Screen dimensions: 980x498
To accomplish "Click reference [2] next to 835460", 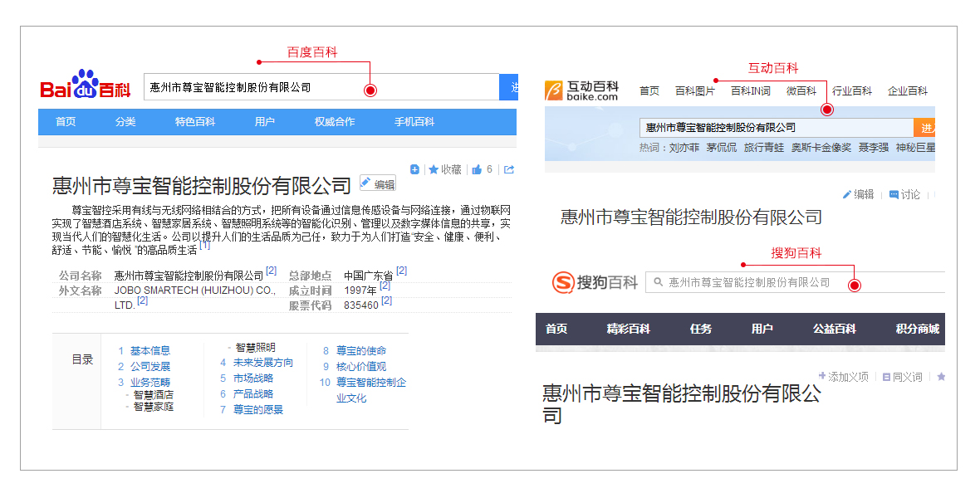I will click(x=386, y=300).
